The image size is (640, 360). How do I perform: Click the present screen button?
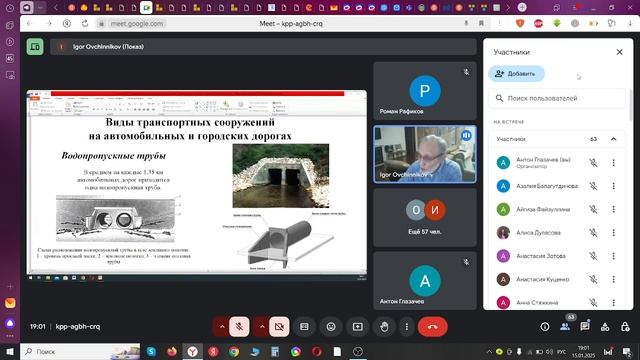tap(358, 327)
